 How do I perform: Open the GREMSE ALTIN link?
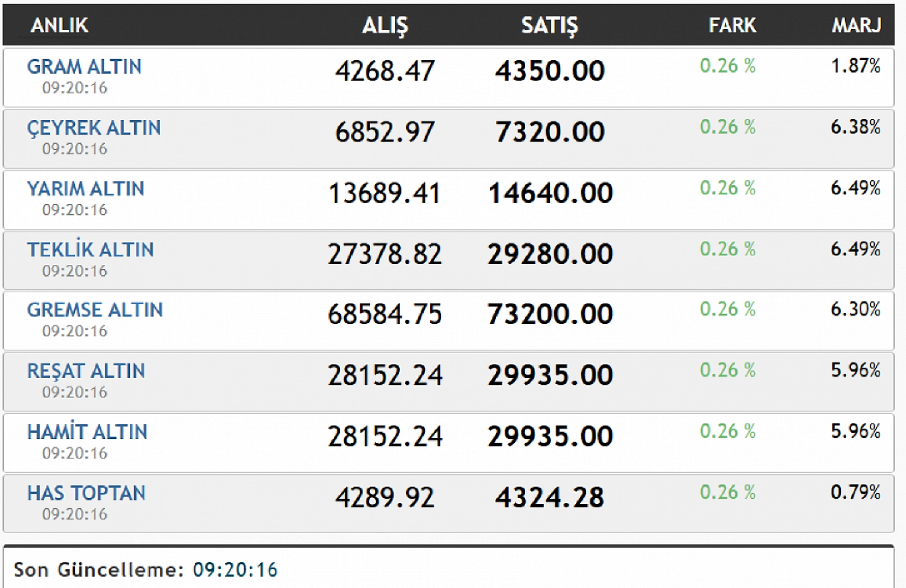[x=95, y=310]
